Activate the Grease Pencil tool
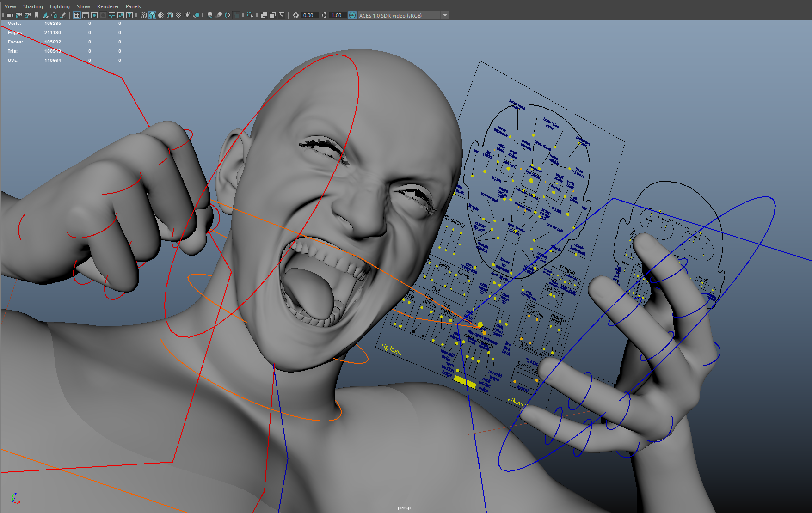This screenshot has height=513, width=812. [63, 15]
